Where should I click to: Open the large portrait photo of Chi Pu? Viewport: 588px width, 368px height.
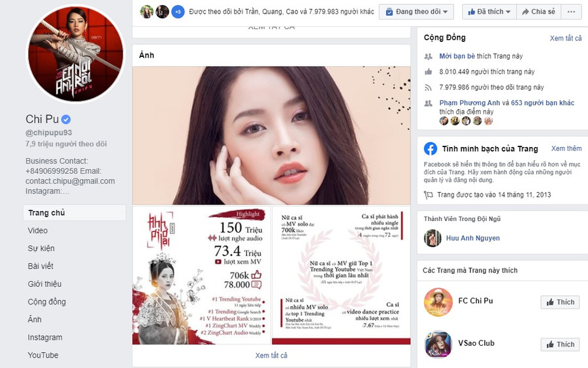tap(271, 135)
